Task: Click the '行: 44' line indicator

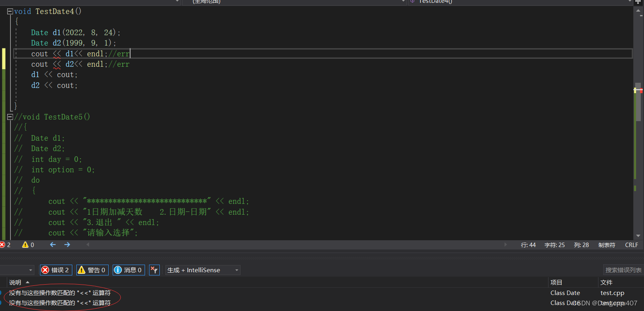Action: point(528,245)
